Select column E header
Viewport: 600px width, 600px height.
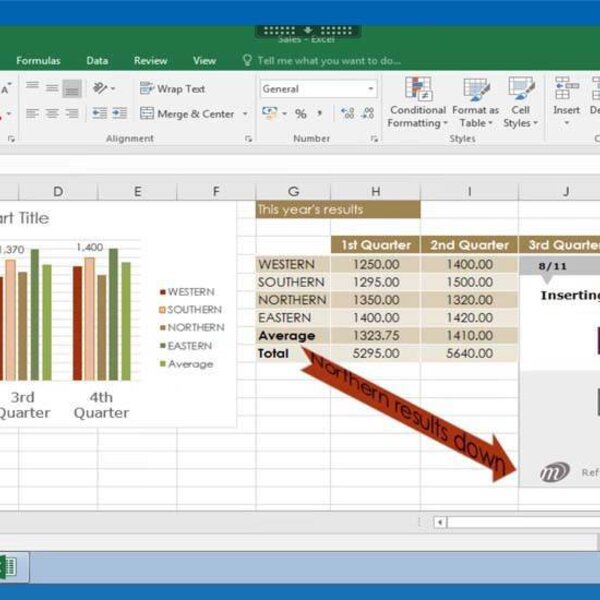pos(137,191)
